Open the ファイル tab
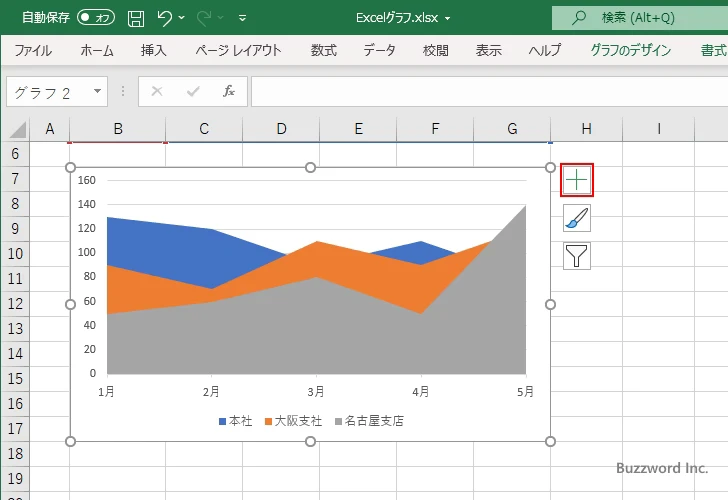728x500 pixels. 33,50
